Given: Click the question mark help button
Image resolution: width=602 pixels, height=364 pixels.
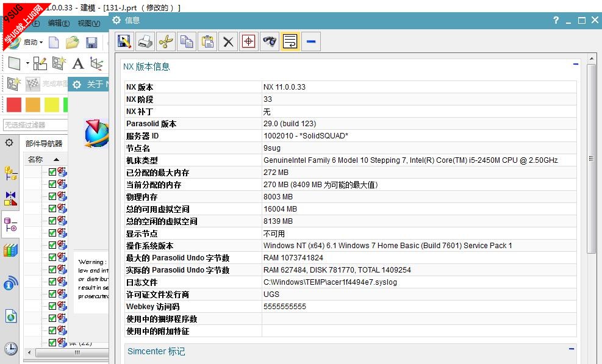Looking at the screenshot, I should click(x=556, y=20).
